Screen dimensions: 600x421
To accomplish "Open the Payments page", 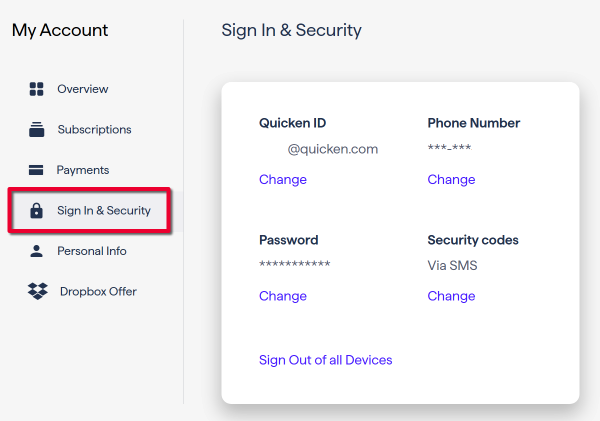I will [x=83, y=170].
